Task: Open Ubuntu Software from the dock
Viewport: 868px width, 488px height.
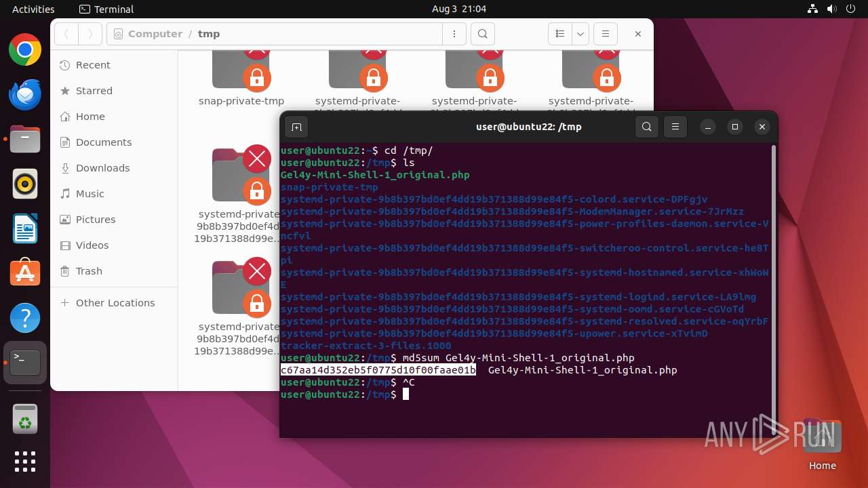Action: pyautogui.click(x=25, y=273)
